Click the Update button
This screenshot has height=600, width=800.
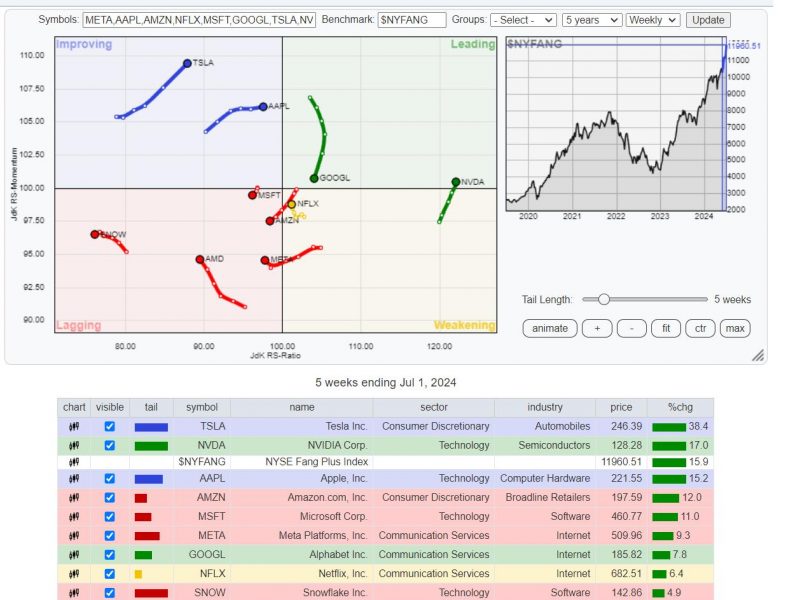click(708, 20)
